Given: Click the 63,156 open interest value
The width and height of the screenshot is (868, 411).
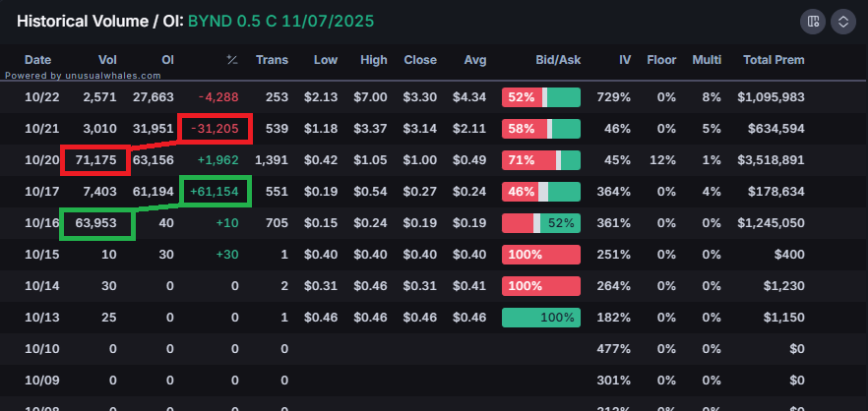Looking at the screenshot, I should coord(154,160).
